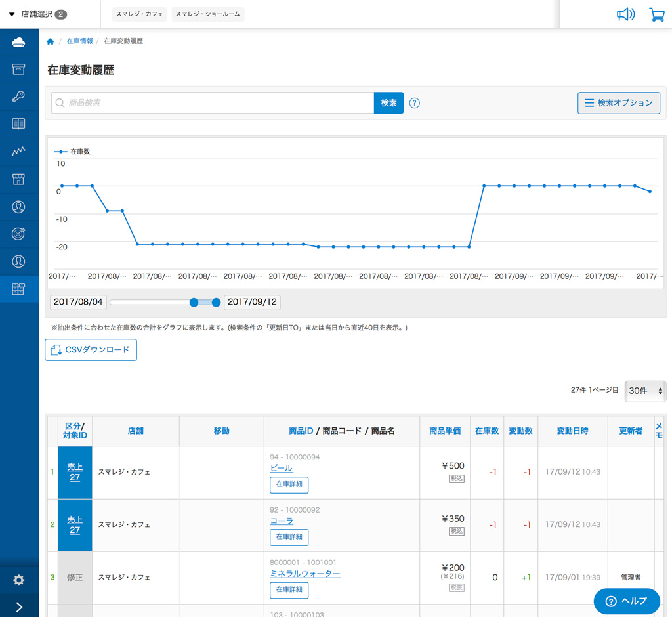Select the スマレジ・カフェ store tag
The width and height of the screenshot is (672, 617).
(140, 14)
